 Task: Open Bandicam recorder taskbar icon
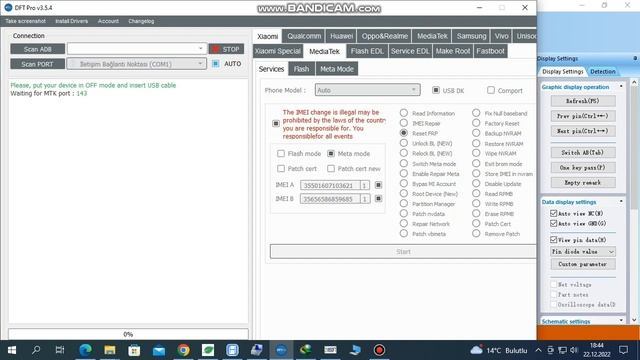click(379, 350)
